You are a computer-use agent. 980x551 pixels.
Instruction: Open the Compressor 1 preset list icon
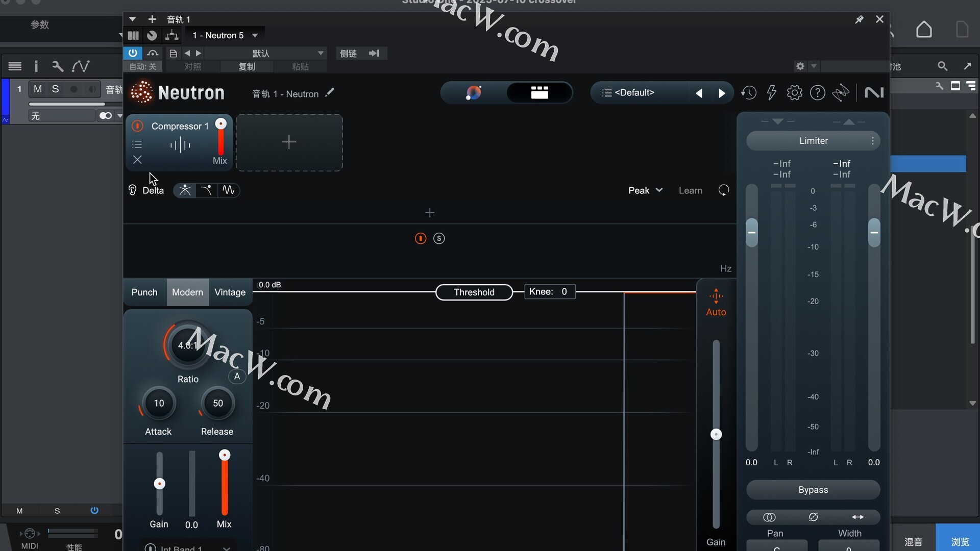[137, 144]
